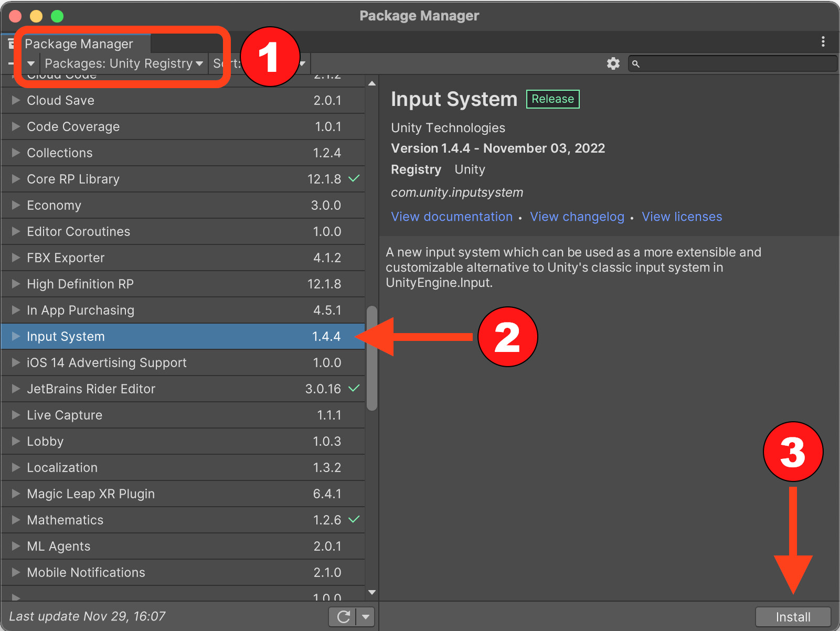Open the Package Manager settings gear
The image size is (840, 631).
point(613,63)
